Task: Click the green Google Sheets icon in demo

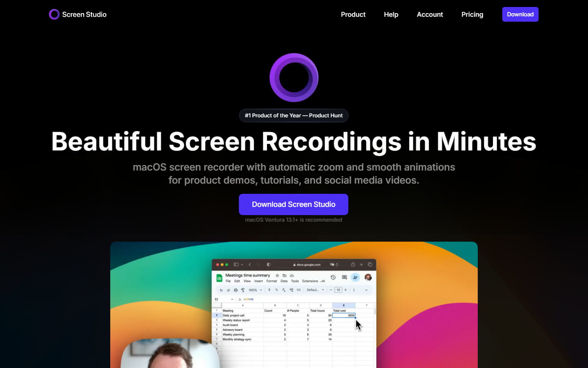Action: coord(219,278)
